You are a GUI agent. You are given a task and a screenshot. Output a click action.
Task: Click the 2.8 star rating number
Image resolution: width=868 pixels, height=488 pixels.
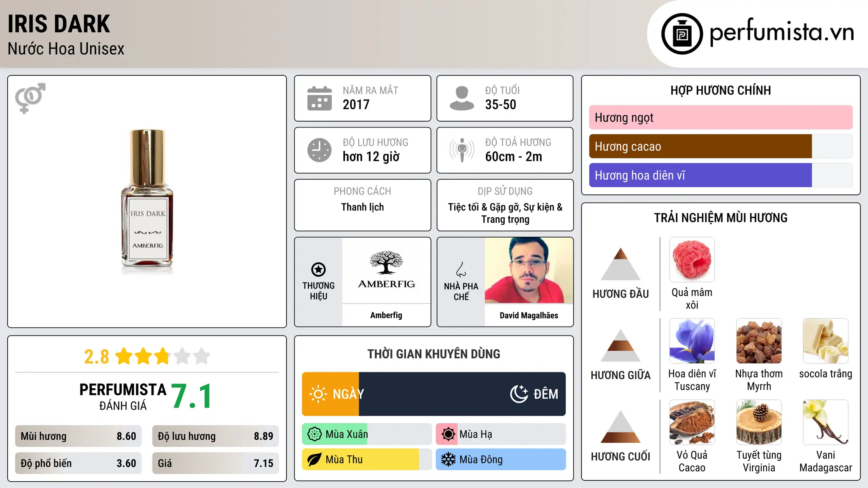(97, 357)
